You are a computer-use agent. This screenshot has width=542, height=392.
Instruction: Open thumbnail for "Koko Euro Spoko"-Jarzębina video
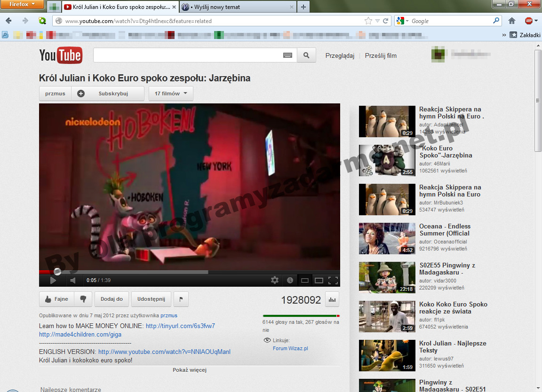[387, 161]
